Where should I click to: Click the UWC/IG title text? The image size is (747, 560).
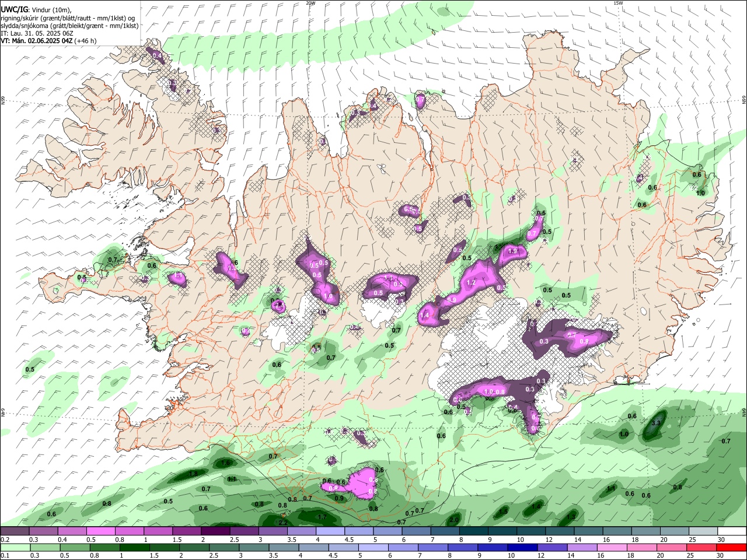14,10
